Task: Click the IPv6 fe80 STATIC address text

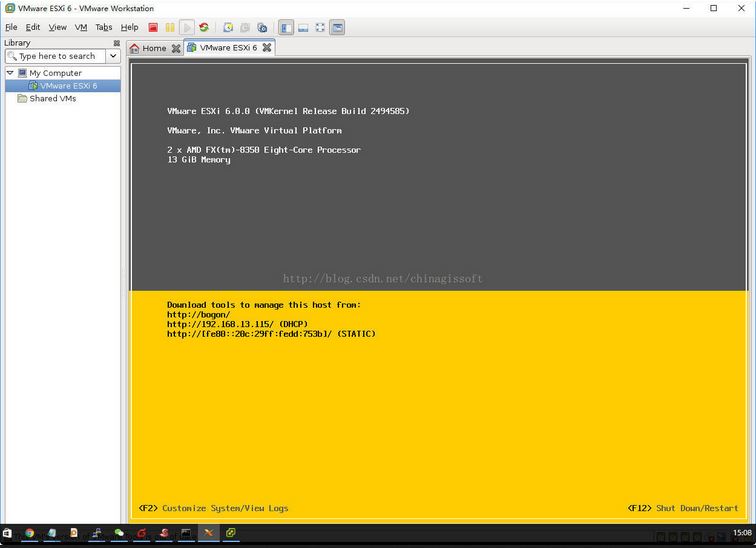Action: coord(271,334)
